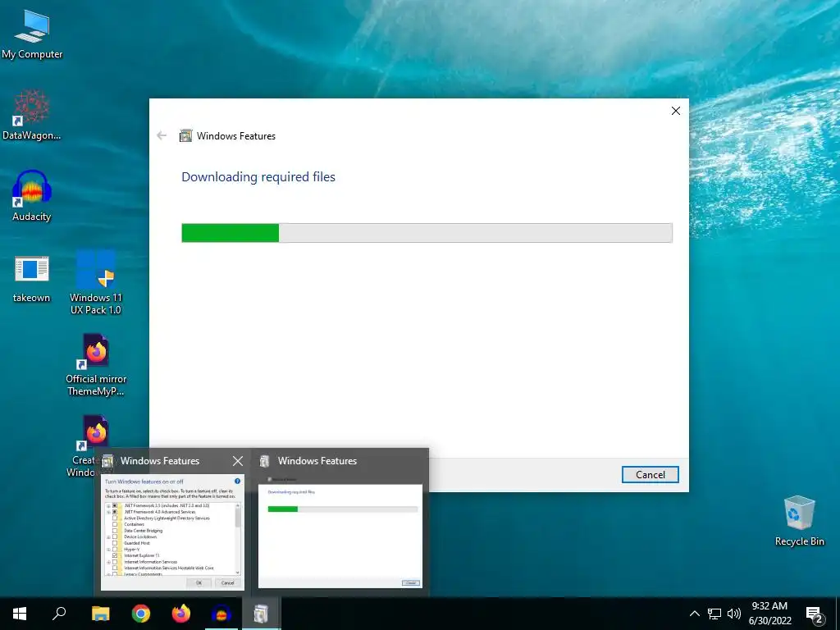Open the volume tray icon
Screen dimensions: 840x630
coord(734,614)
